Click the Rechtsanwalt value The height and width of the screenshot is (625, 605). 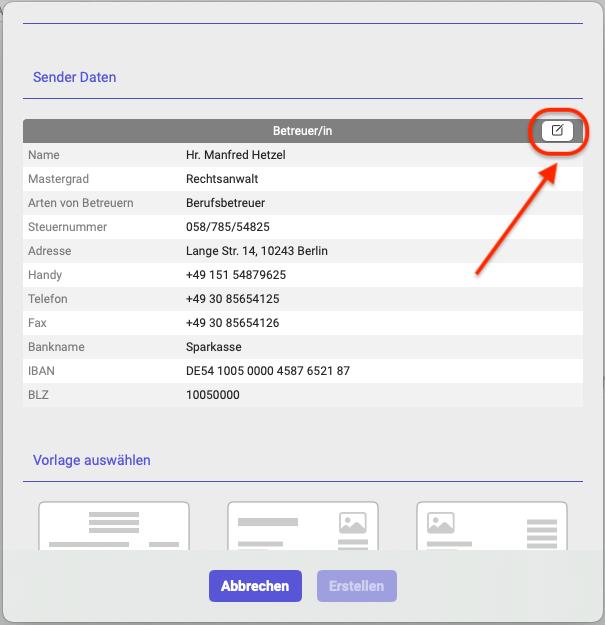[x=222, y=179]
